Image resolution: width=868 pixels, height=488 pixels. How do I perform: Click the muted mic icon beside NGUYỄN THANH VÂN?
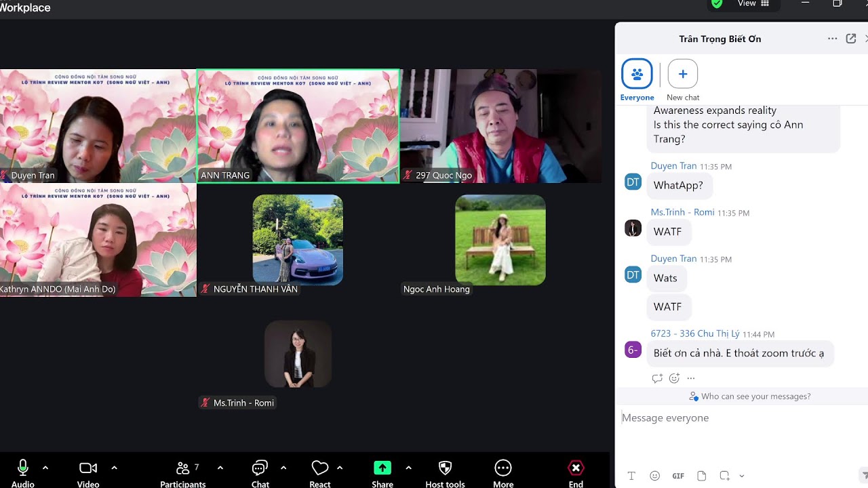(205, 289)
